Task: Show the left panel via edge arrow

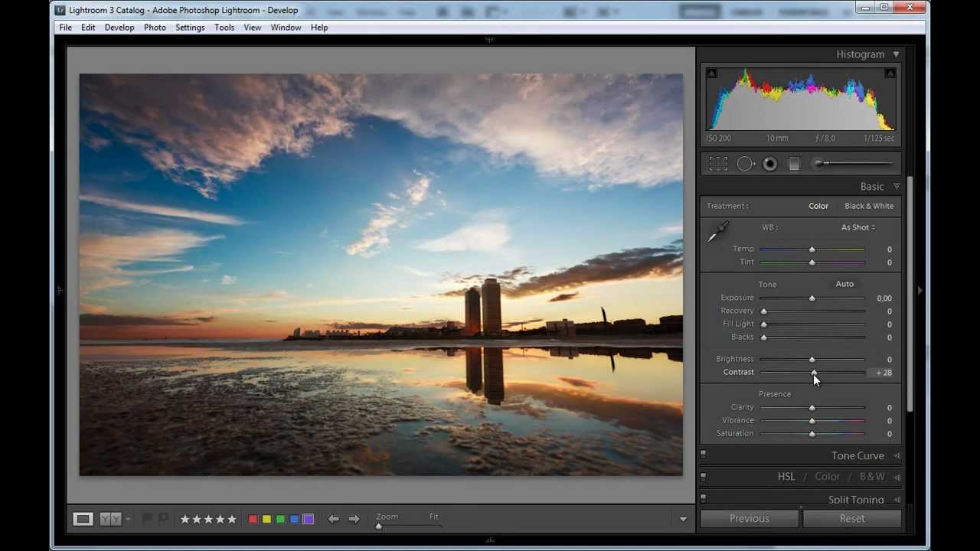Action: click(60, 290)
